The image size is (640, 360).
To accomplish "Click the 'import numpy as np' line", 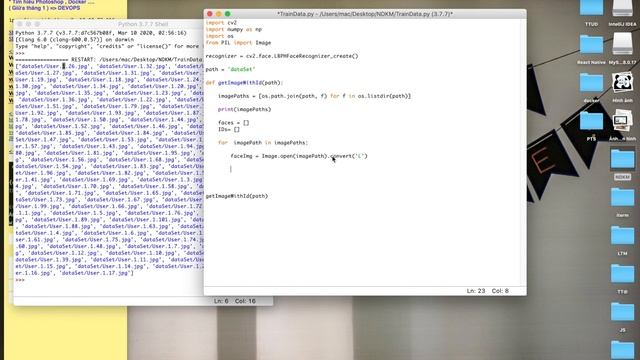I will click(x=233, y=29).
